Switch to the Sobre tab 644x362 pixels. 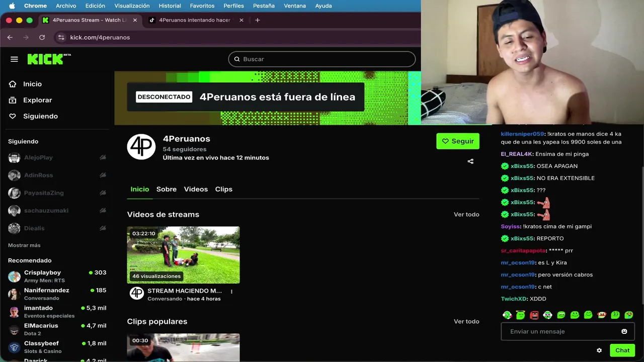167,189
